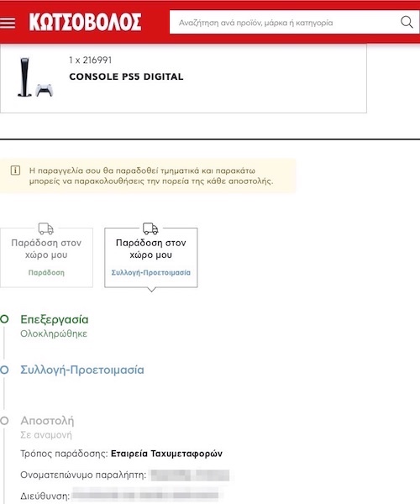Click the grey Αποστολή step circle

pyautogui.click(x=4, y=421)
